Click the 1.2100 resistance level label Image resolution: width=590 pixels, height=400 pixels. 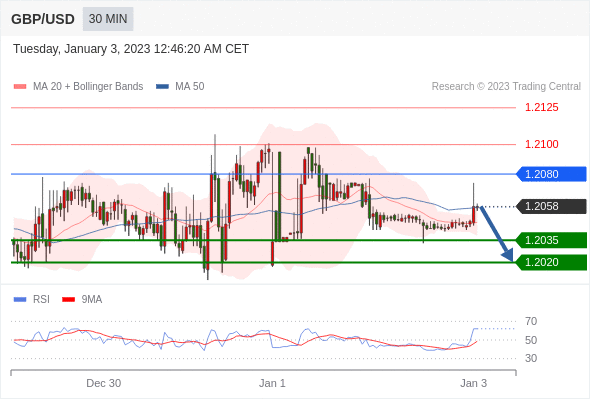541,144
